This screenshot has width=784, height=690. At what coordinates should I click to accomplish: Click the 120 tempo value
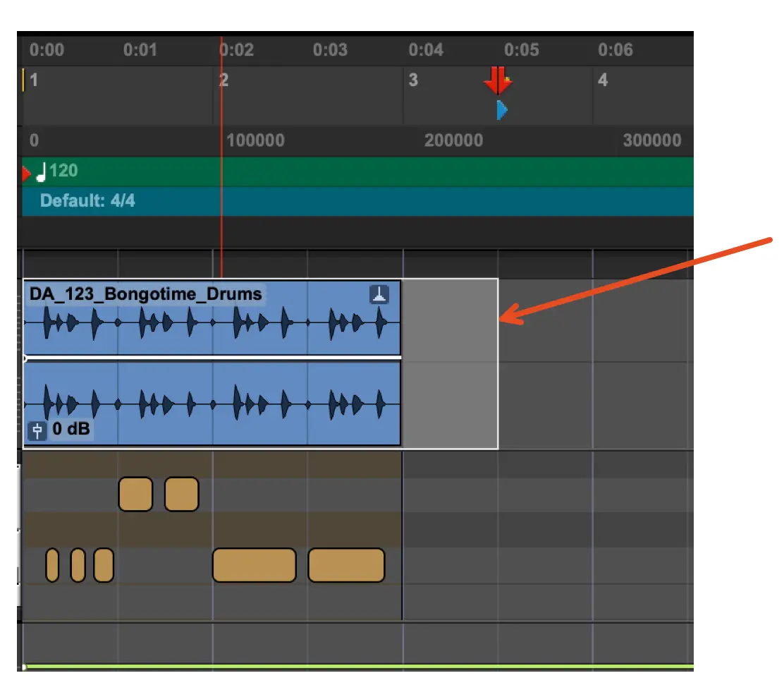tap(63, 171)
